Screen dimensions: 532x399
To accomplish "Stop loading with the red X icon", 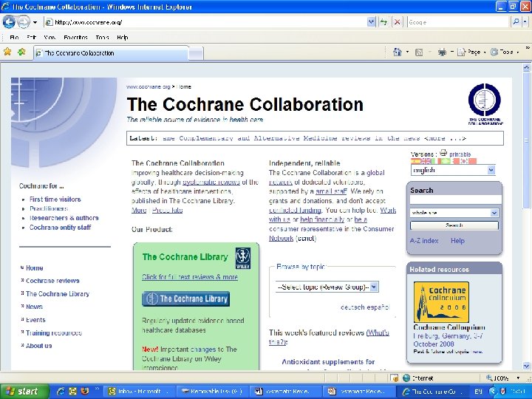I will click(x=397, y=22).
